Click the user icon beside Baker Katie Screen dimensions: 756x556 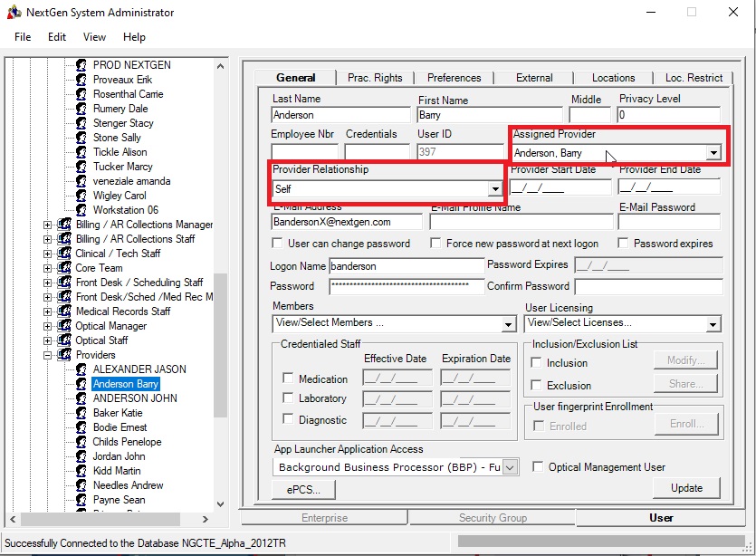point(81,412)
